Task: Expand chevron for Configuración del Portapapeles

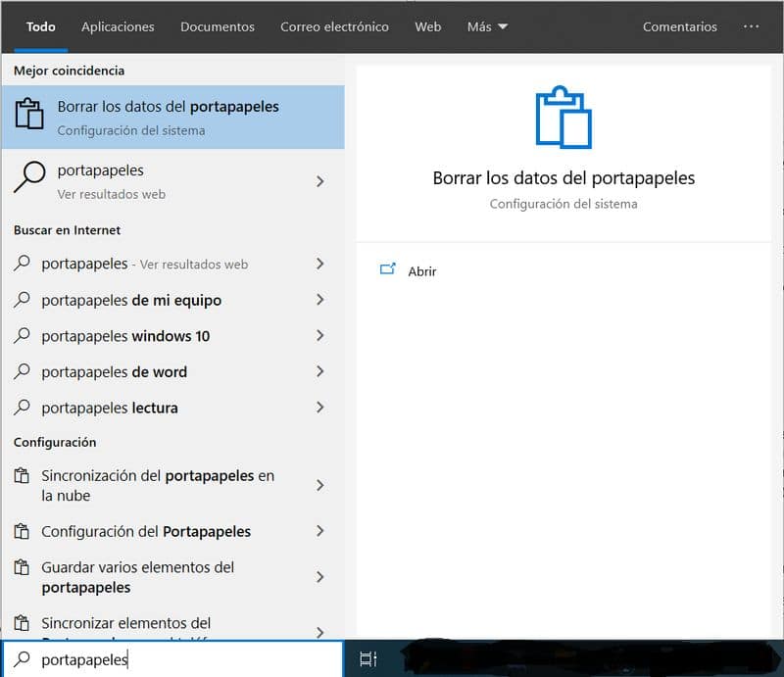Action: 320,531
